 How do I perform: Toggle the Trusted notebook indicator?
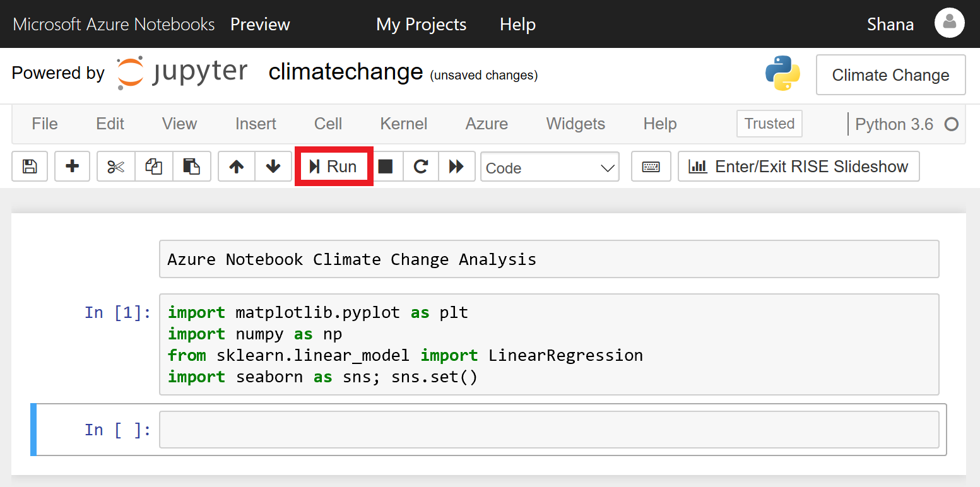(x=769, y=124)
